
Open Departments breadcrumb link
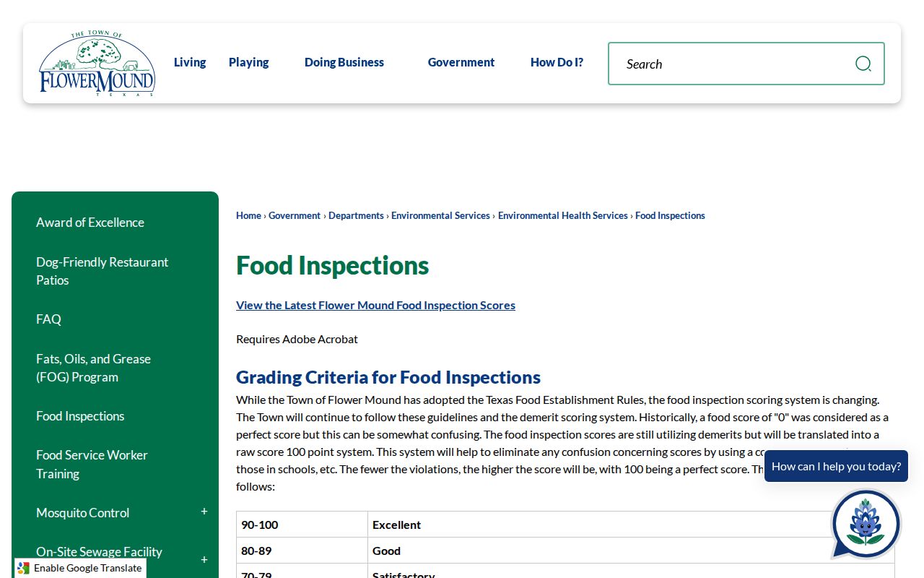(356, 215)
